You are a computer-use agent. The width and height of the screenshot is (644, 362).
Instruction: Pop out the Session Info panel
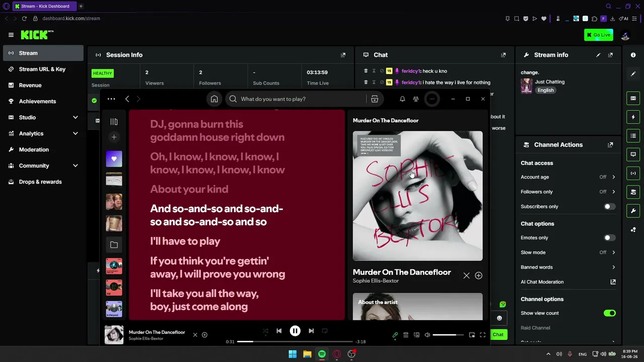pos(343,55)
